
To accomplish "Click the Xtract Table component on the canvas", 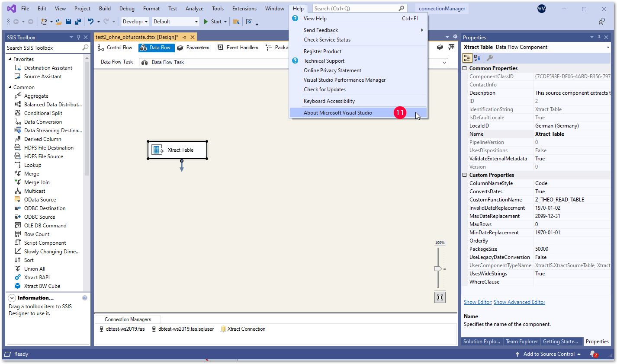I will click(x=177, y=150).
